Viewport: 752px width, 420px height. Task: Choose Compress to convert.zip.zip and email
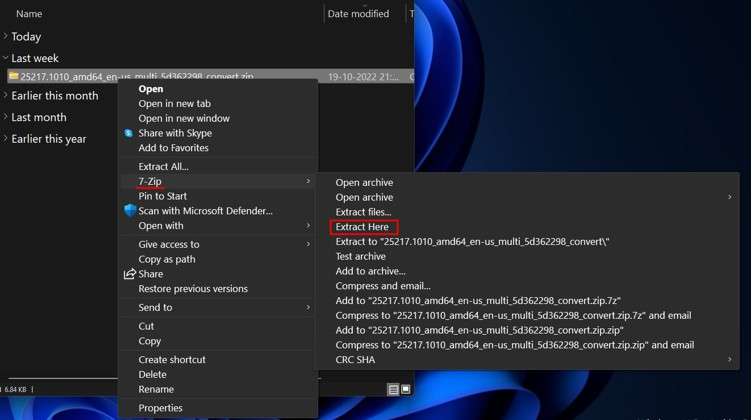[x=515, y=345]
